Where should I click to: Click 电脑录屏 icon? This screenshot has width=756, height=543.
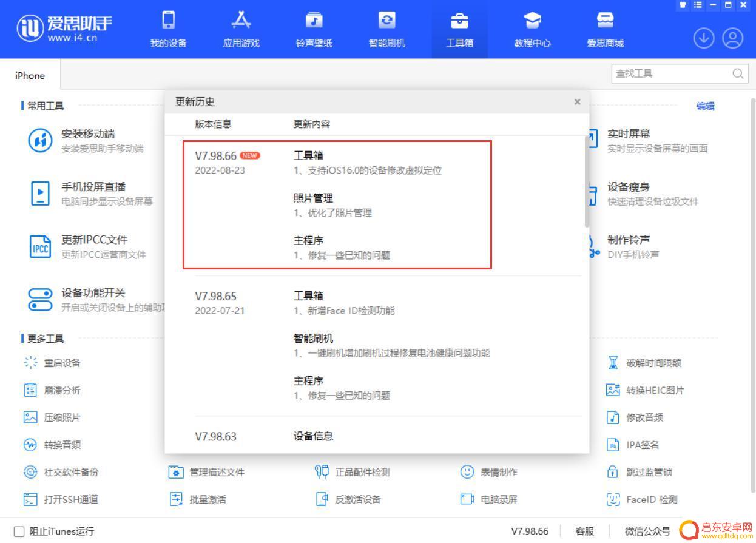467,499
